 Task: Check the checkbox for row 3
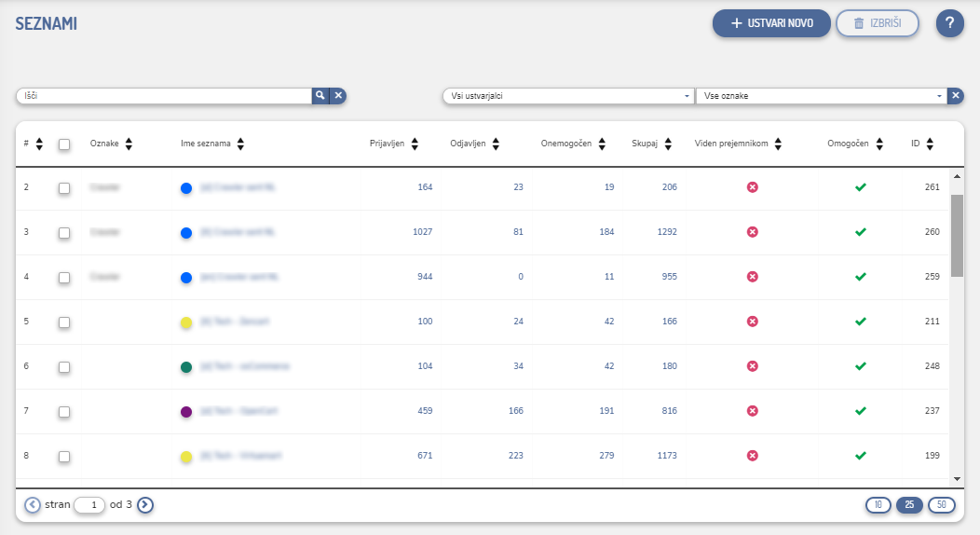click(64, 232)
